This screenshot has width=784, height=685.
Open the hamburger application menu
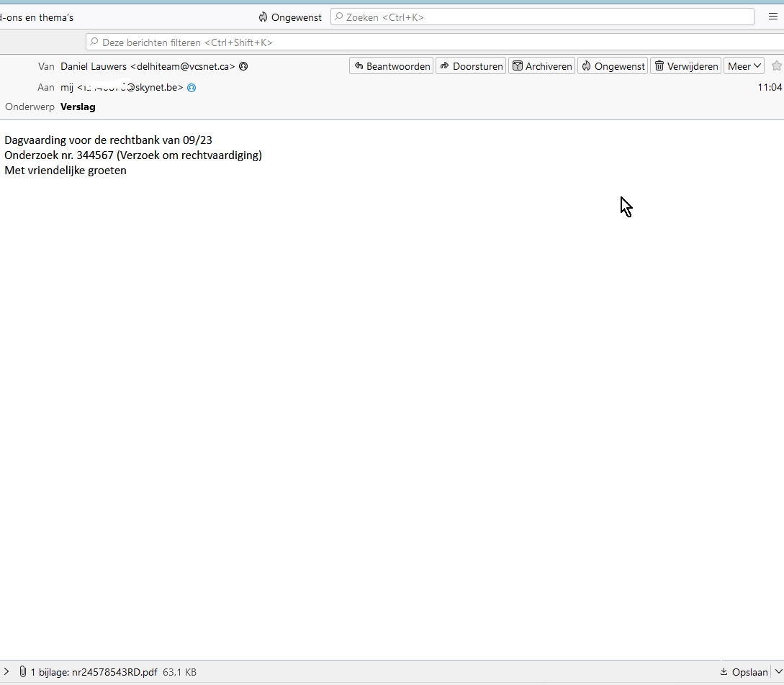click(772, 17)
